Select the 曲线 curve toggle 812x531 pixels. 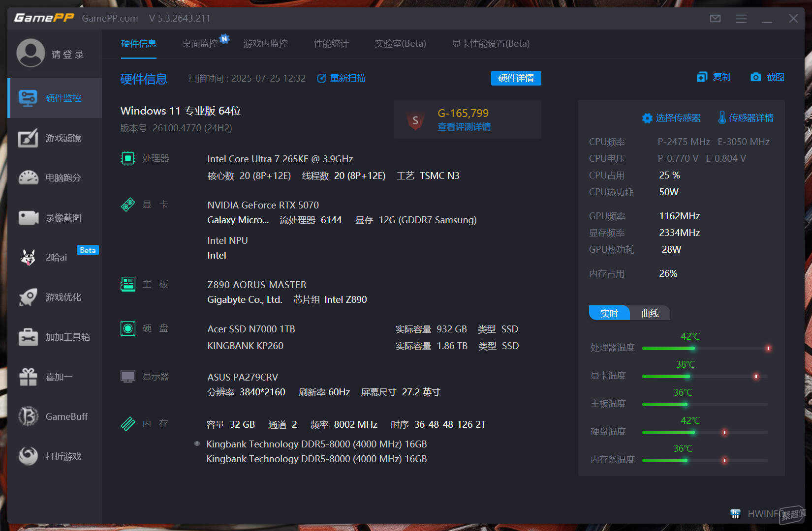(650, 313)
